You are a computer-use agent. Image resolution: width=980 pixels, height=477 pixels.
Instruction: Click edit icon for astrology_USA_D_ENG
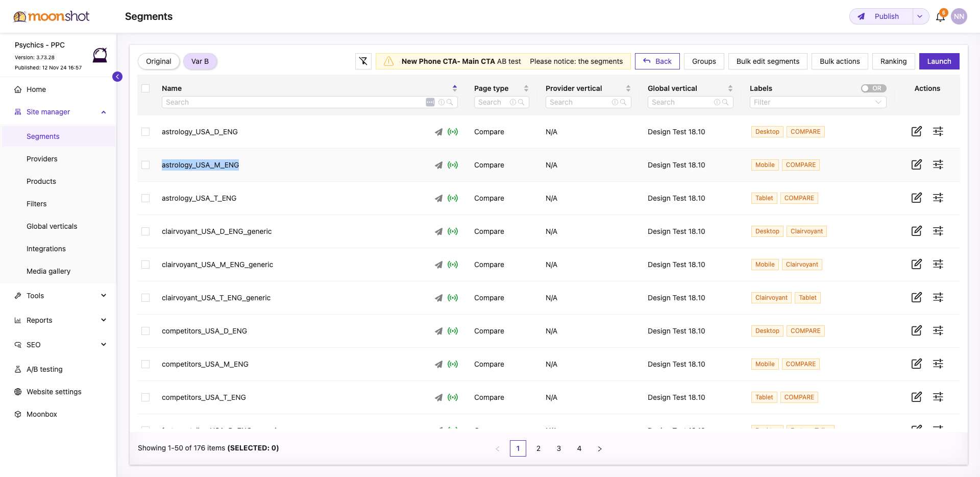tap(917, 131)
